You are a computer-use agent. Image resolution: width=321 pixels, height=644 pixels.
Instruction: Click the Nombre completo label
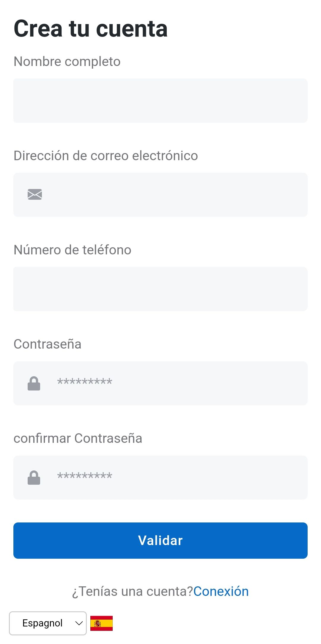(x=67, y=62)
